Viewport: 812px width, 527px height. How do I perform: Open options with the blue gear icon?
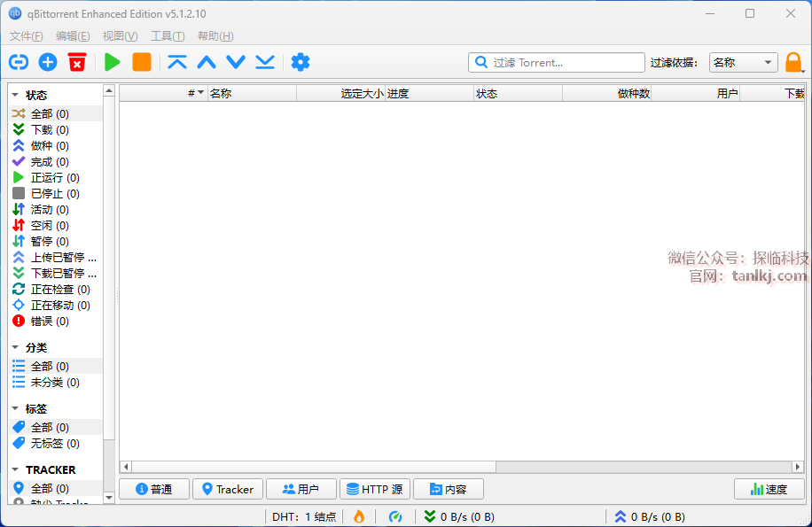[x=301, y=62]
